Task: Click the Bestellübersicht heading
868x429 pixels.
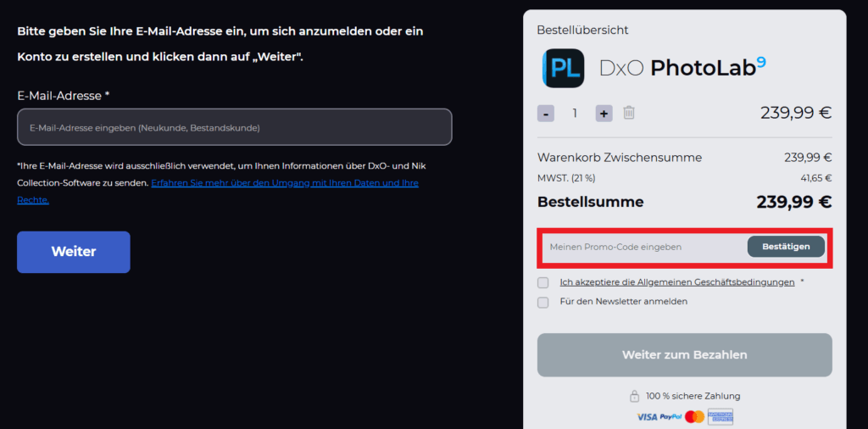Action: click(x=582, y=31)
